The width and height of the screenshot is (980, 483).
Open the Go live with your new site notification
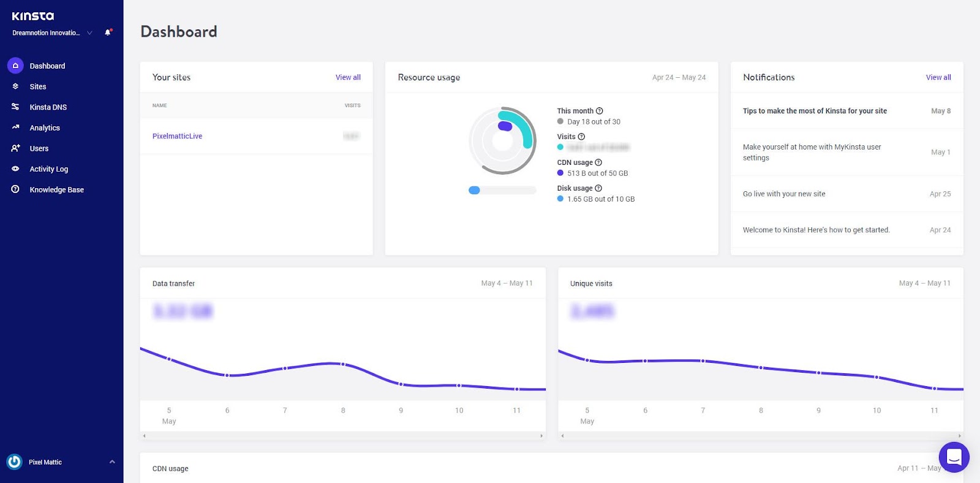846,194
